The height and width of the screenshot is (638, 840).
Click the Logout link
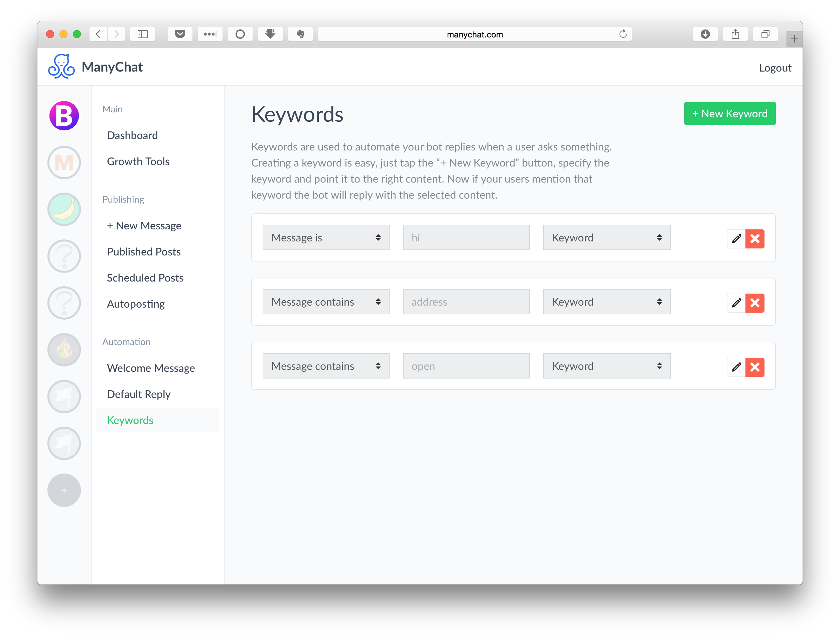coord(775,68)
